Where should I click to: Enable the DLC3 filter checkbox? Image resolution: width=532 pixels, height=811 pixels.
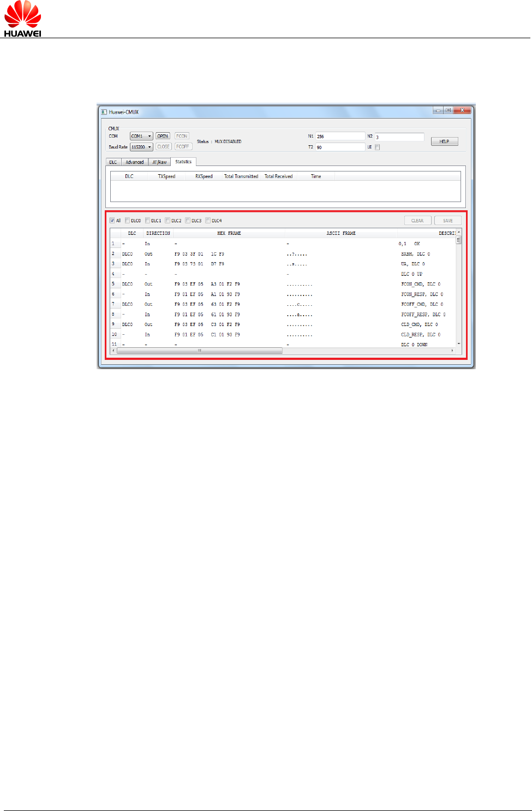pyautogui.click(x=188, y=221)
